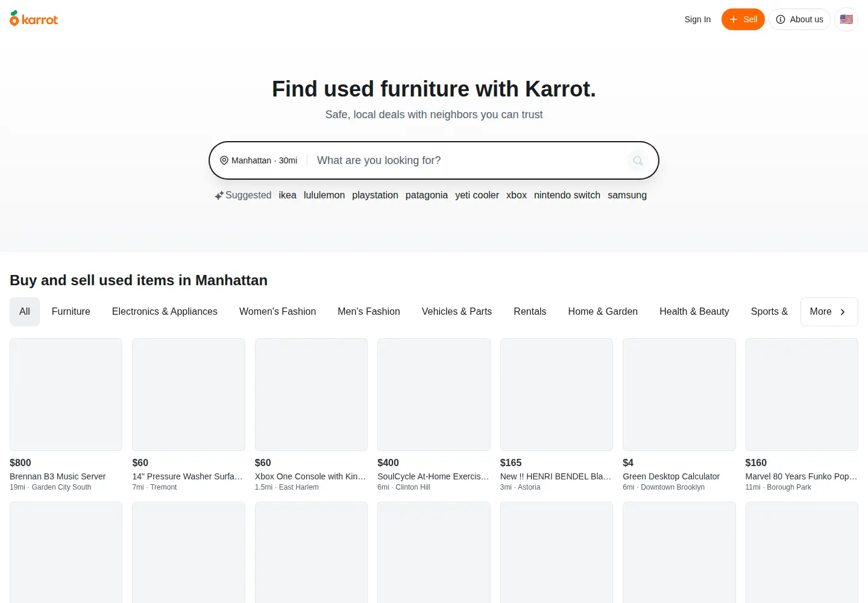Click the Karrot logo
This screenshot has width=868, height=603.
pyautogui.click(x=34, y=19)
